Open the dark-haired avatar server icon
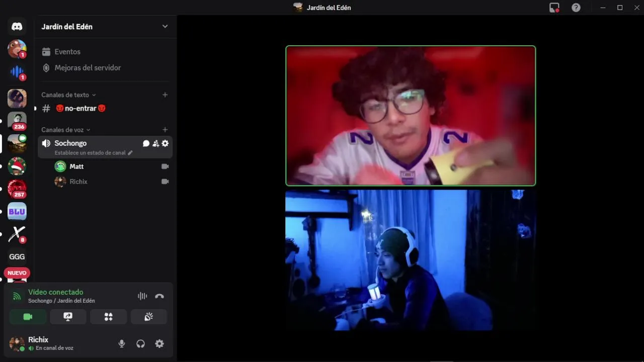 coord(17,99)
